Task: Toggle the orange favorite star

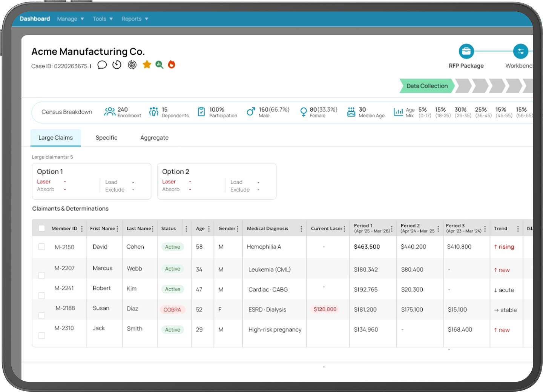Action: click(x=147, y=65)
